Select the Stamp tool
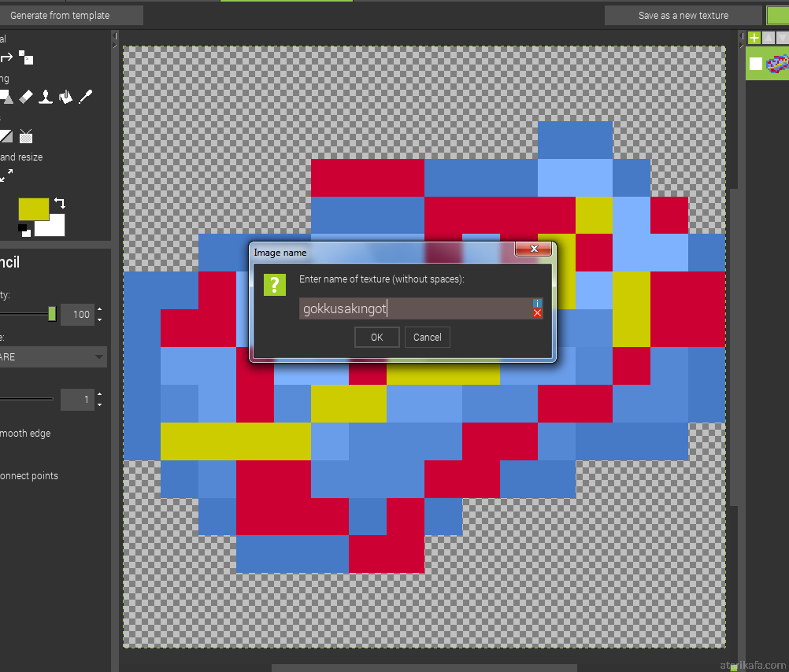 (46, 97)
